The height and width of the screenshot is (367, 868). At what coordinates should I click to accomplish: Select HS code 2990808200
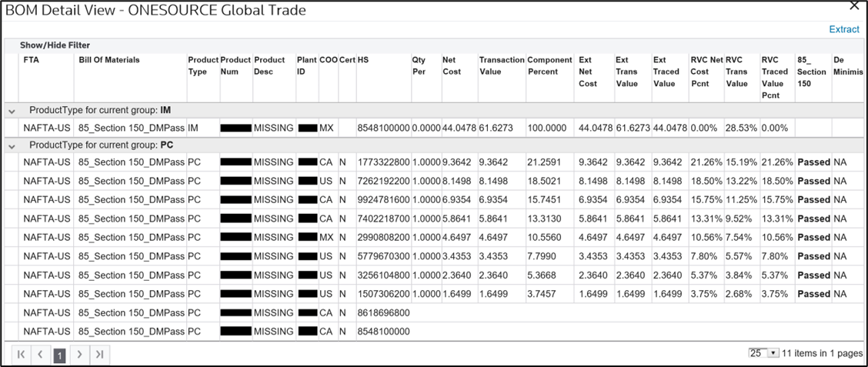pos(384,238)
